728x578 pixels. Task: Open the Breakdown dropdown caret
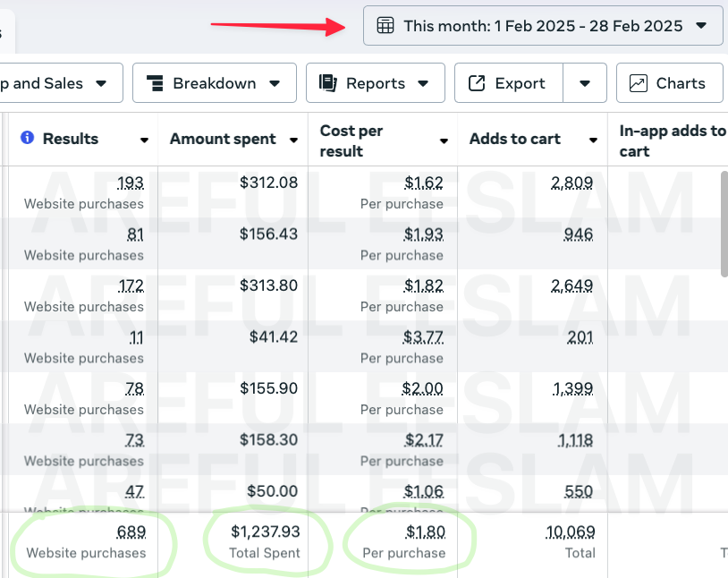pyautogui.click(x=275, y=83)
